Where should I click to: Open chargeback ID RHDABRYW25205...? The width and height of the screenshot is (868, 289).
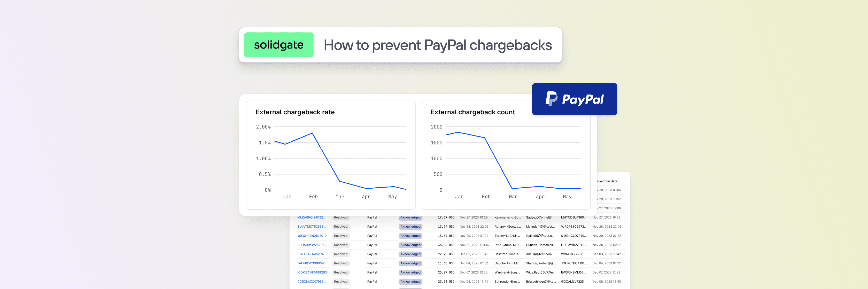(x=312, y=245)
